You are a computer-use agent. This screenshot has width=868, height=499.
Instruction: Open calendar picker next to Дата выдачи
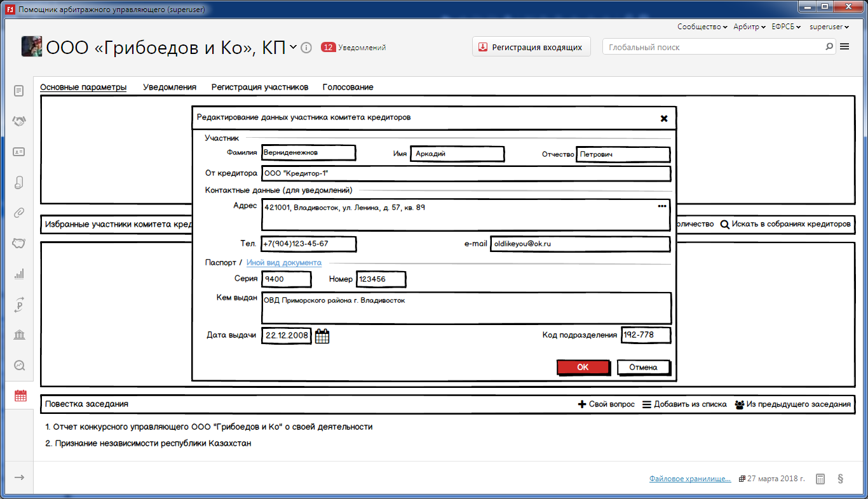click(322, 336)
